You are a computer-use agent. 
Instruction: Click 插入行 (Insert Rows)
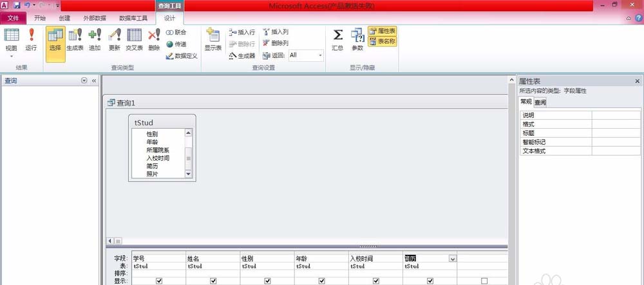[242, 32]
